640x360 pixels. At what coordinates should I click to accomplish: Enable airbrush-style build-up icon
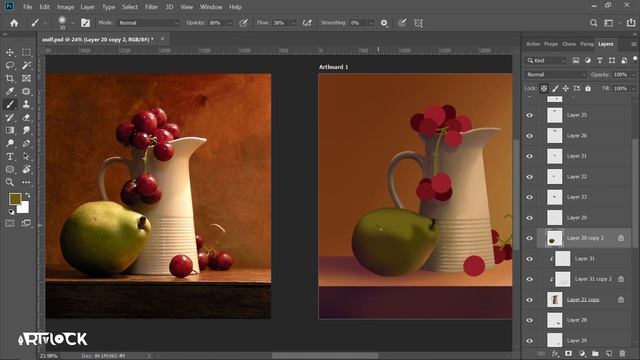click(307, 23)
